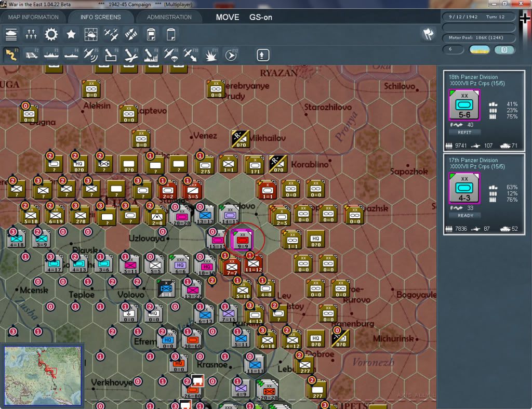Click the minimap in the corner
Viewport: 532px width, 409px height.
tap(43, 376)
